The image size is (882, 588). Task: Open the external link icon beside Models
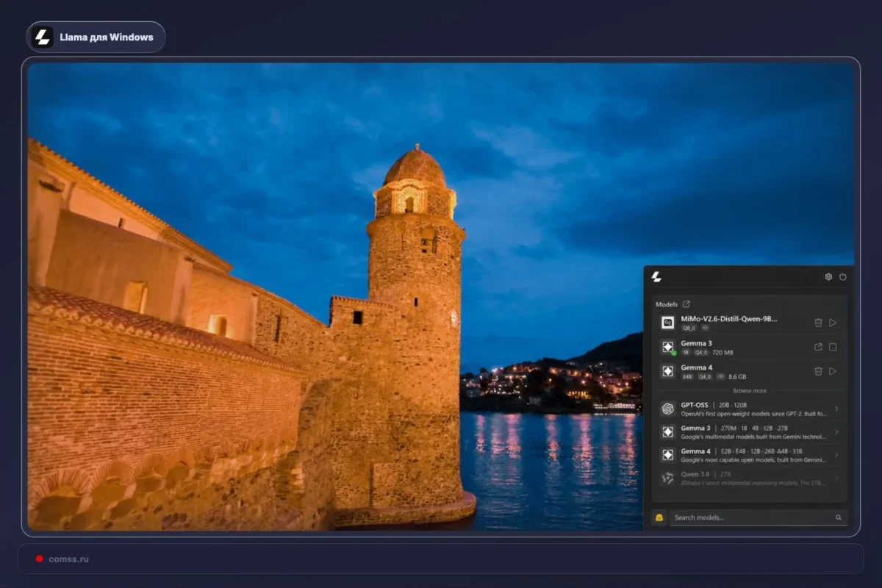point(686,304)
